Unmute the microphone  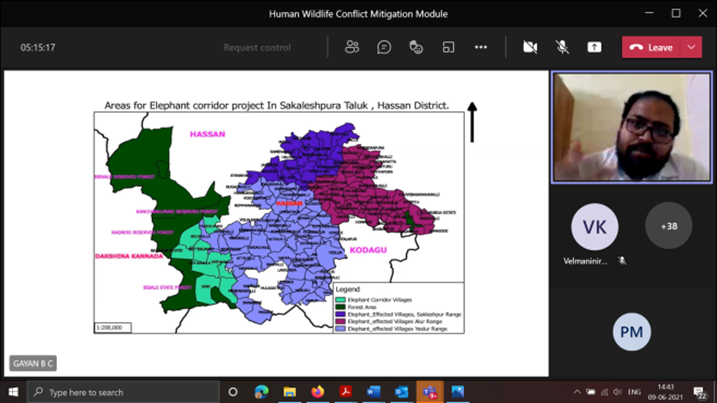[x=562, y=47]
